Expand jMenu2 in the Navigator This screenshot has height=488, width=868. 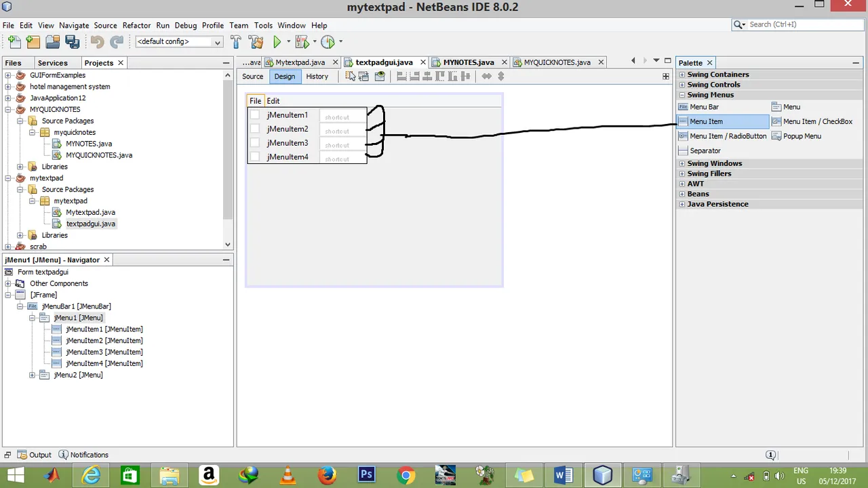coord(32,375)
